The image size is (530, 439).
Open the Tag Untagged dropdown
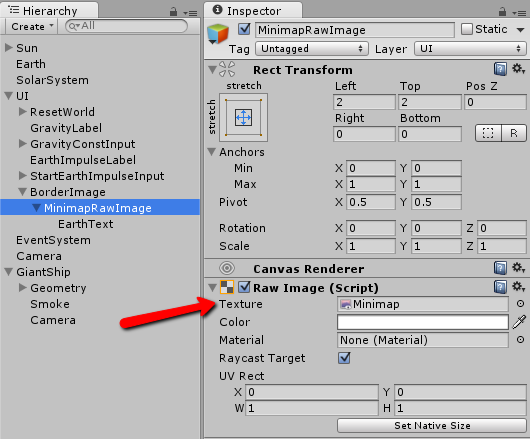[x=311, y=49]
